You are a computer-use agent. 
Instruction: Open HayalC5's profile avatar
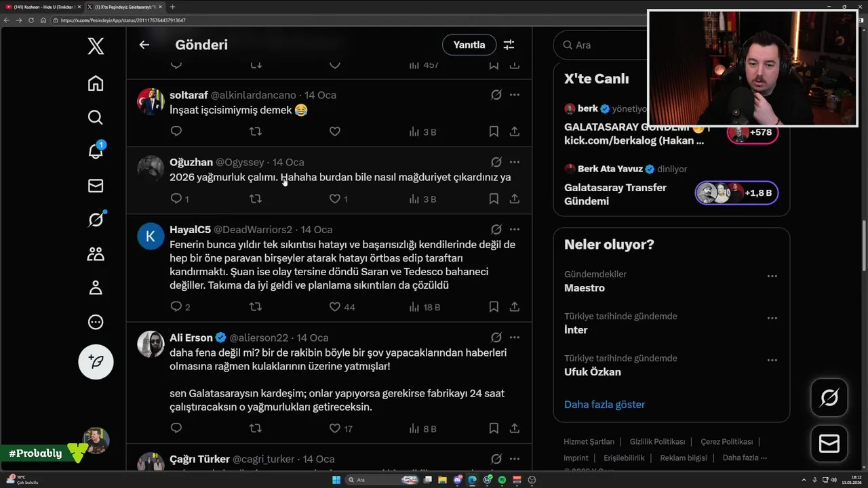151,236
